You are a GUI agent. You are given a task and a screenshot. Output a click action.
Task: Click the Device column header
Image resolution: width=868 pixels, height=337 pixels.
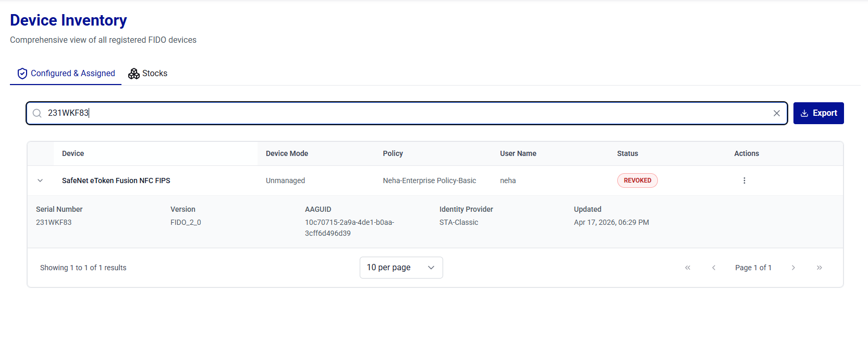point(73,153)
